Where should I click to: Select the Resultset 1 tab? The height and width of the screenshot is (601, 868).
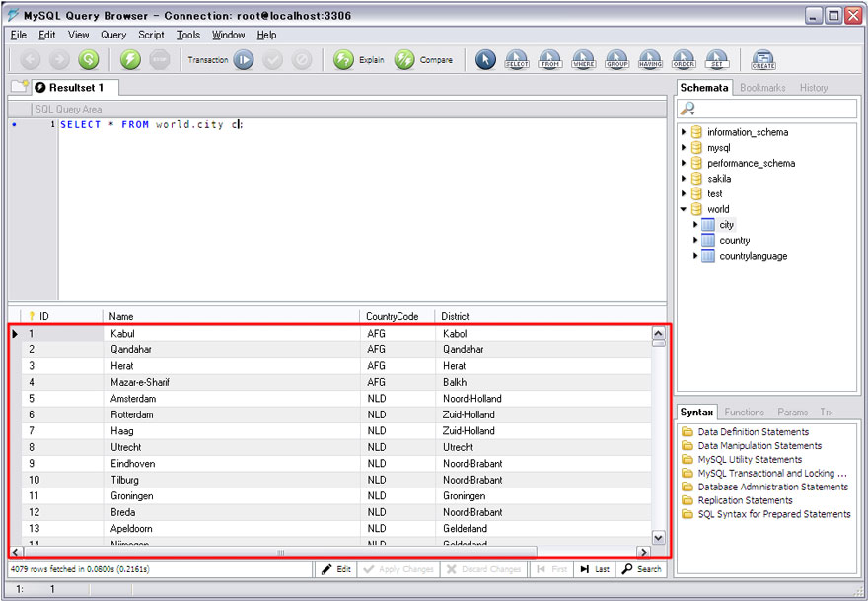76,88
